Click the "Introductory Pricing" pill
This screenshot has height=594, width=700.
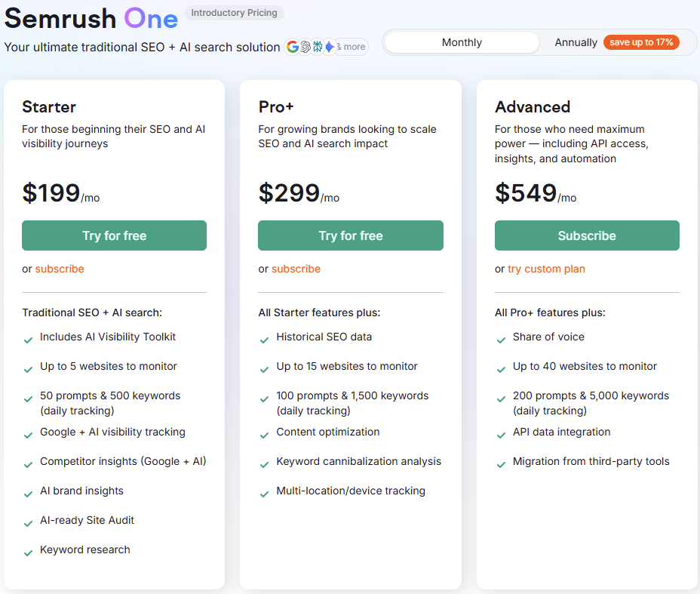(x=234, y=13)
